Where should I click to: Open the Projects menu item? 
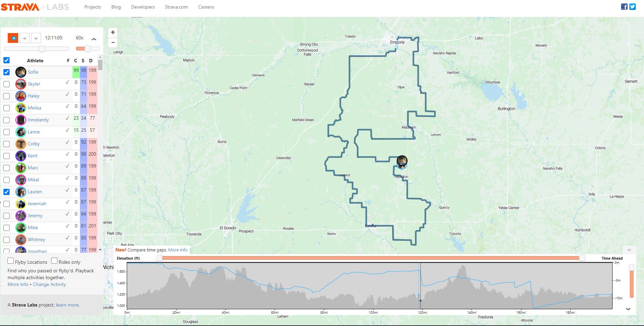point(93,7)
